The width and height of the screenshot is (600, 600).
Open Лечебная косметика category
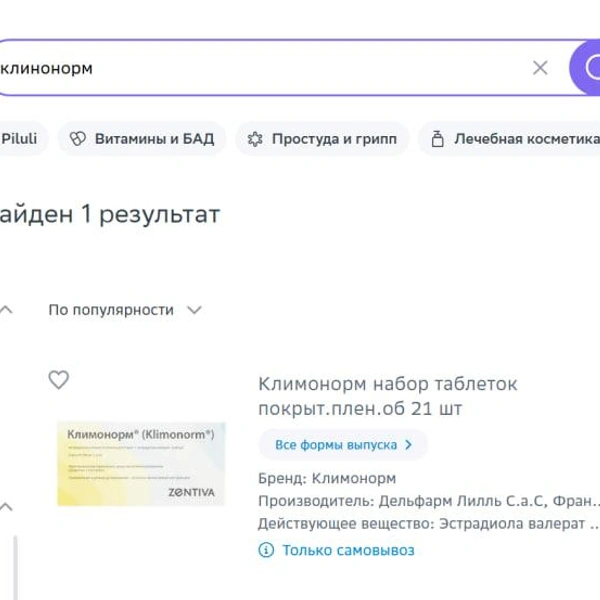pos(510,139)
